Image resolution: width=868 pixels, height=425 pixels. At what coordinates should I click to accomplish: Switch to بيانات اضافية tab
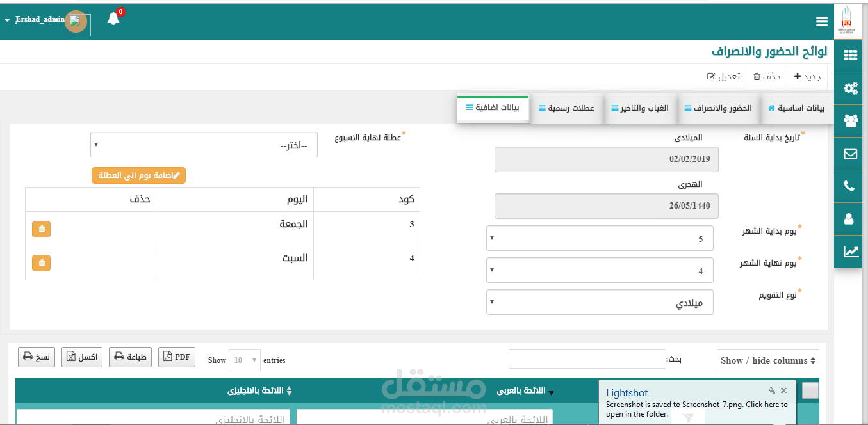coord(493,108)
